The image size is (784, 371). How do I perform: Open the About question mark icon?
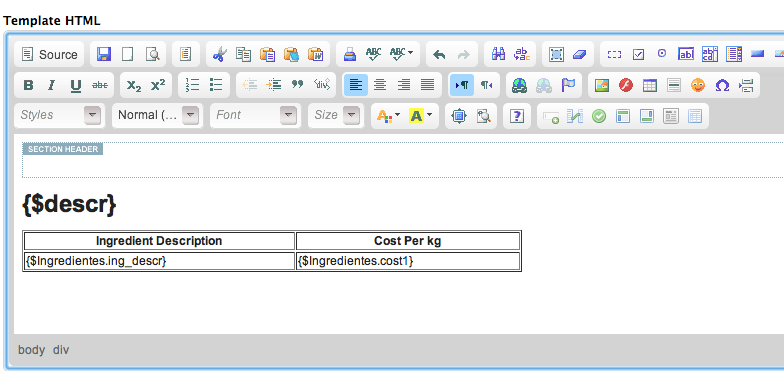click(517, 116)
